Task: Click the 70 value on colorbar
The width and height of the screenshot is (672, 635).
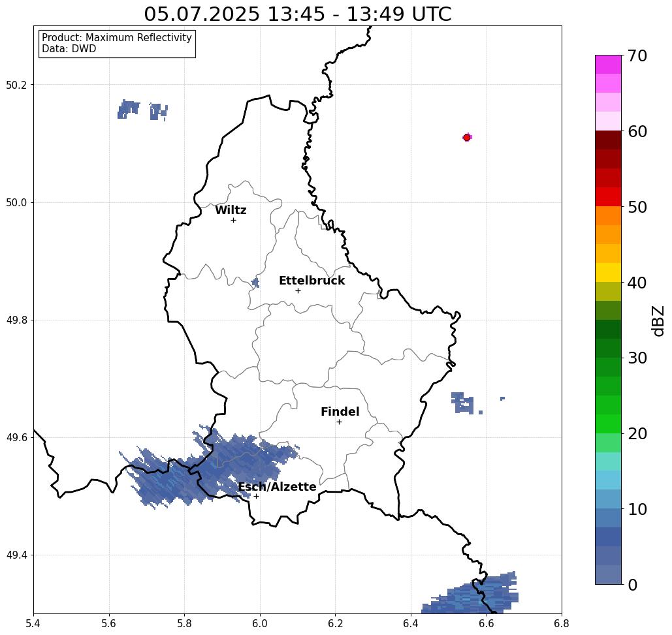Action: (x=637, y=55)
